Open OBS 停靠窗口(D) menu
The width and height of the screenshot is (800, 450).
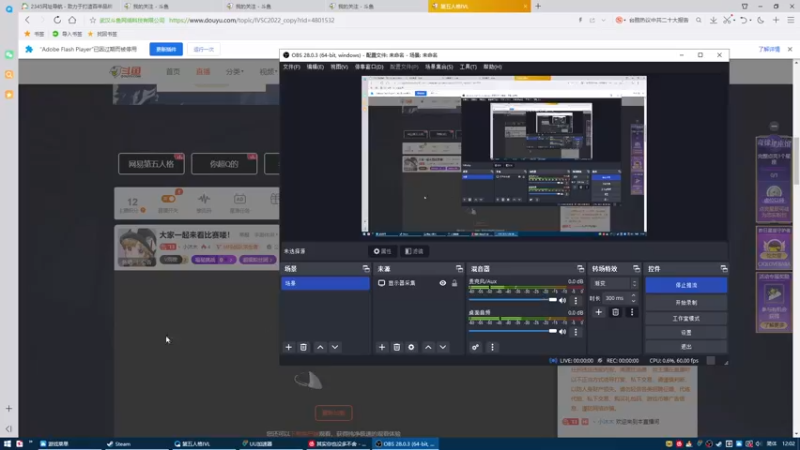[369, 67]
